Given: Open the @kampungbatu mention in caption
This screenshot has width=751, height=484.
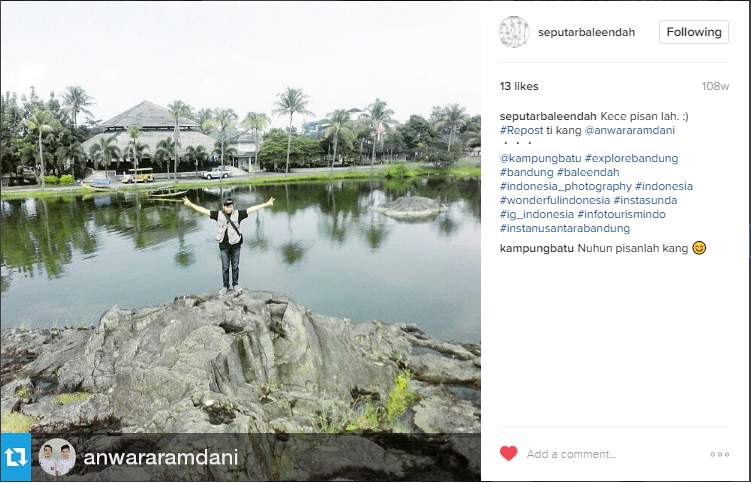Looking at the screenshot, I should coord(540,158).
